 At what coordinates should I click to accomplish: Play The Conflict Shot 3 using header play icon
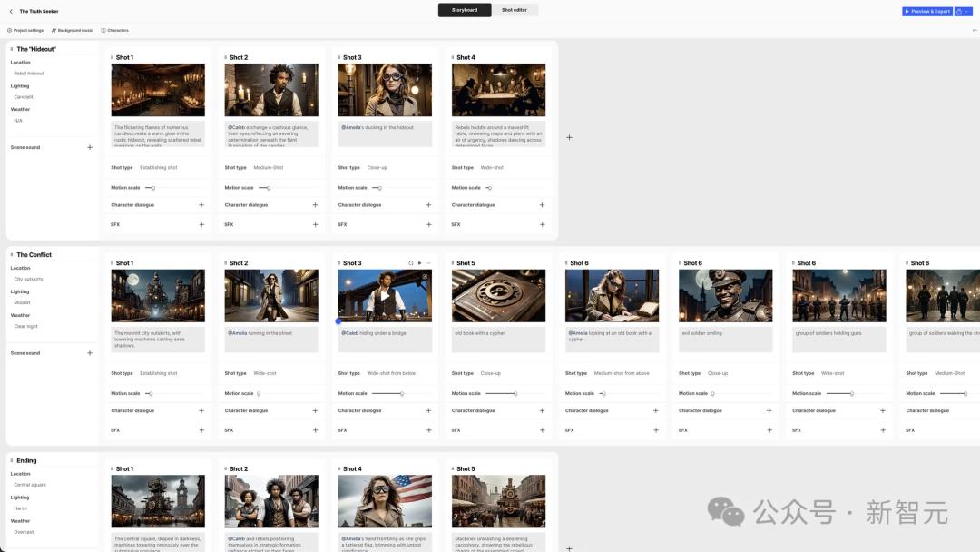420,263
